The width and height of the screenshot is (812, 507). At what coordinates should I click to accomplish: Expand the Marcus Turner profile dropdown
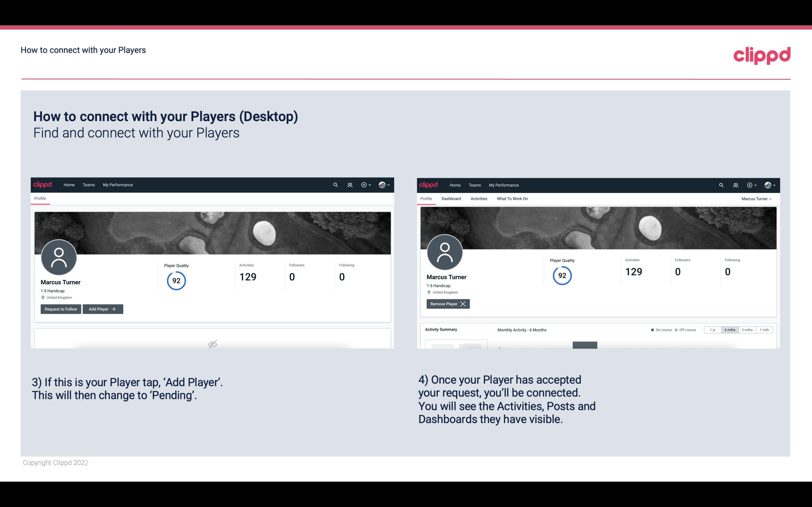click(x=756, y=199)
